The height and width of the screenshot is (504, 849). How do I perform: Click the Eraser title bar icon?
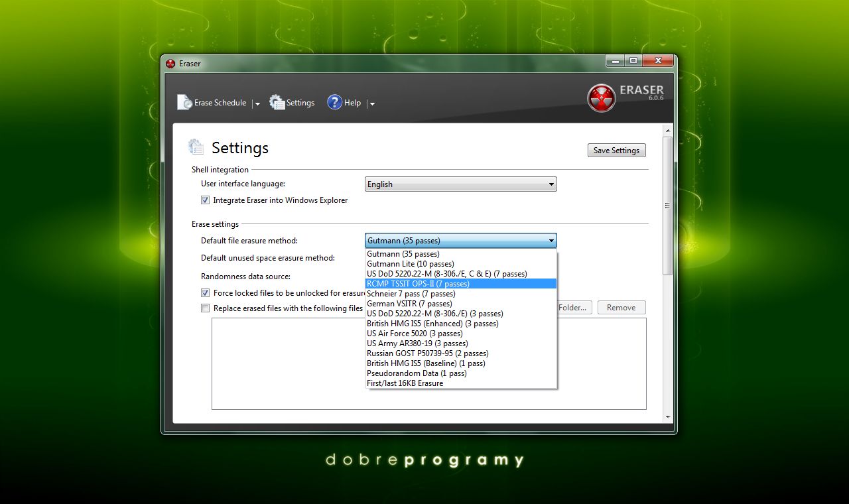click(170, 64)
